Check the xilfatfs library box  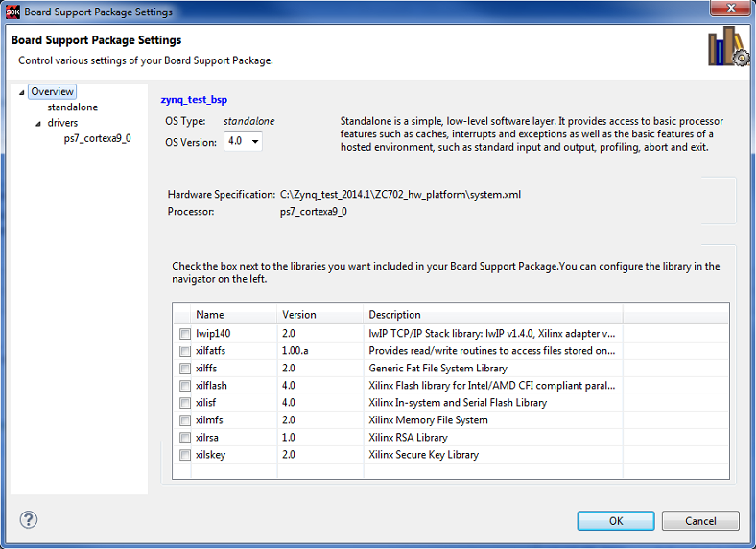point(184,351)
